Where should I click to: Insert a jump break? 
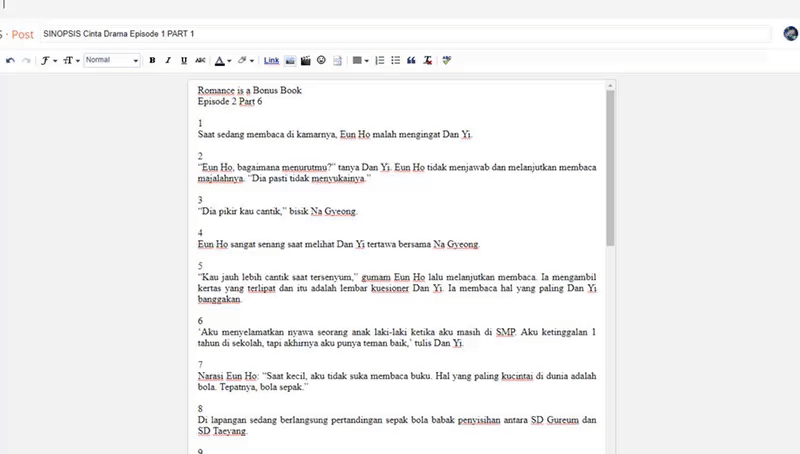click(x=337, y=60)
